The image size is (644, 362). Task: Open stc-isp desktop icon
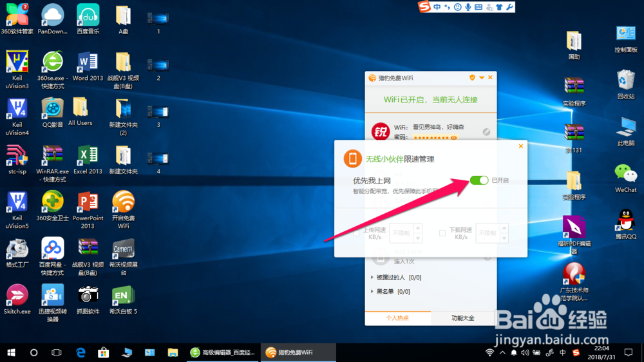(x=17, y=160)
